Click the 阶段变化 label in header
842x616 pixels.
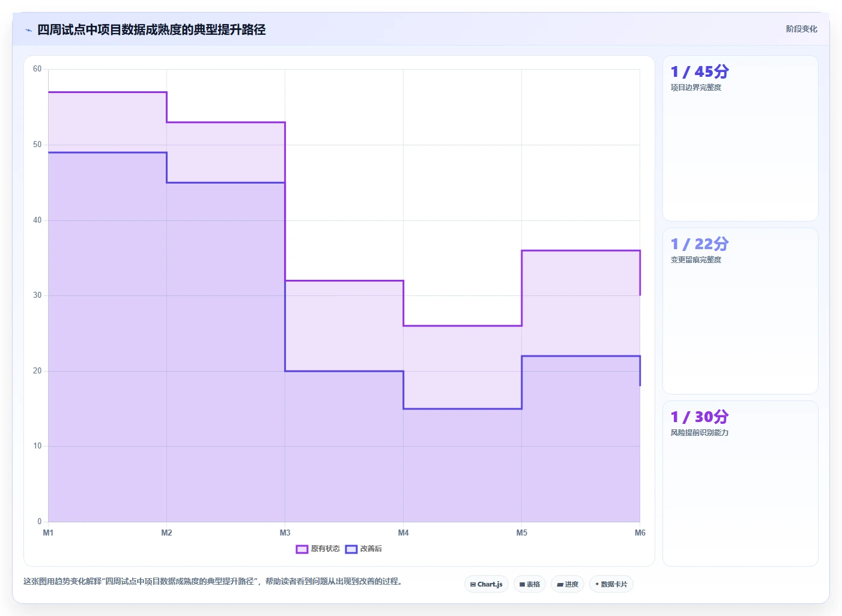click(x=802, y=29)
